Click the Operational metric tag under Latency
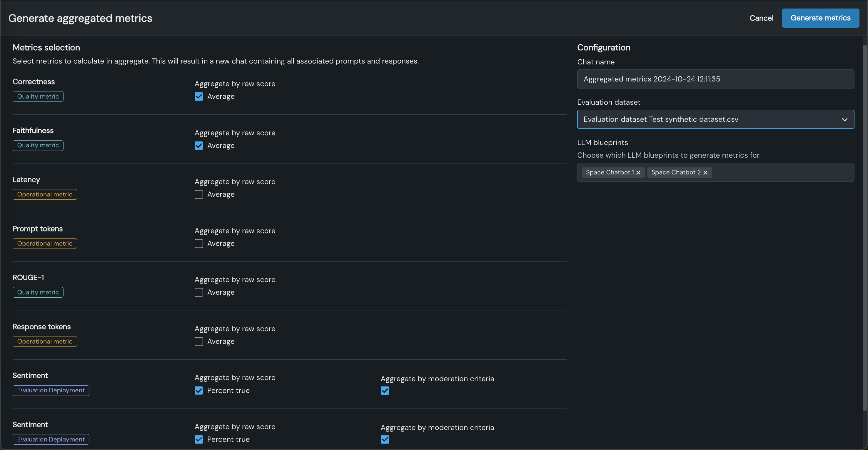 tap(45, 194)
